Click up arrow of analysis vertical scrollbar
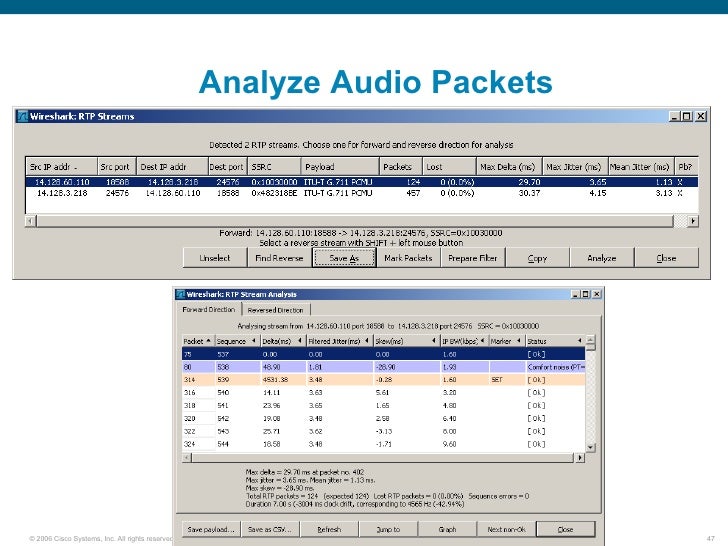Screen dimensions: 728x546 [x=591, y=340]
